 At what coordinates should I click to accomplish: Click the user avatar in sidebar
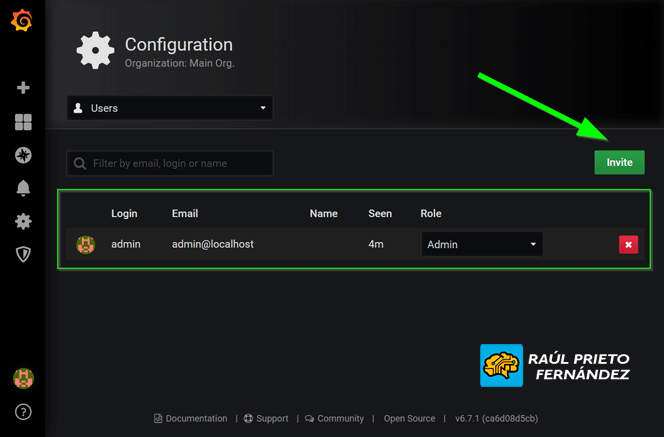[x=23, y=378]
